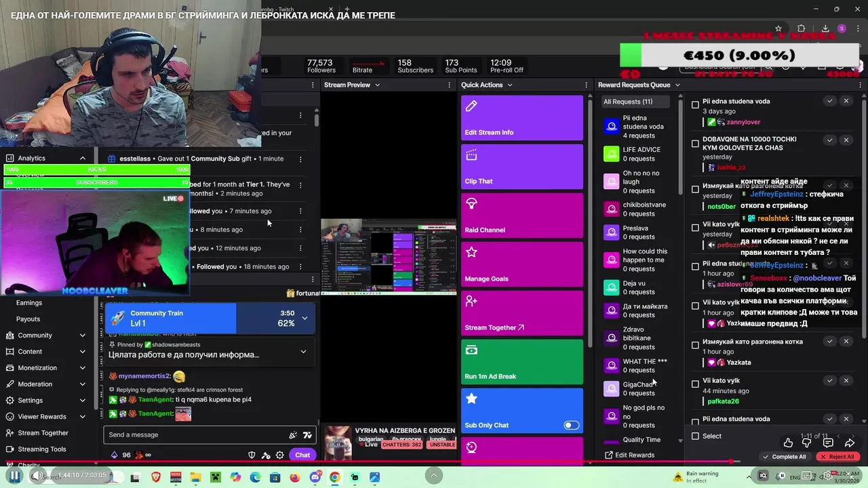This screenshot has width=868, height=488.
Task: Check the Измяукай yesterday request box
Action: coord(695,189)
